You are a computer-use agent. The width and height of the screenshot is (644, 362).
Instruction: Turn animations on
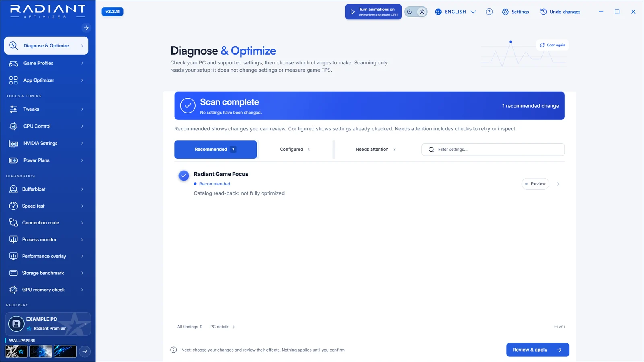click(x=373, y=12)
